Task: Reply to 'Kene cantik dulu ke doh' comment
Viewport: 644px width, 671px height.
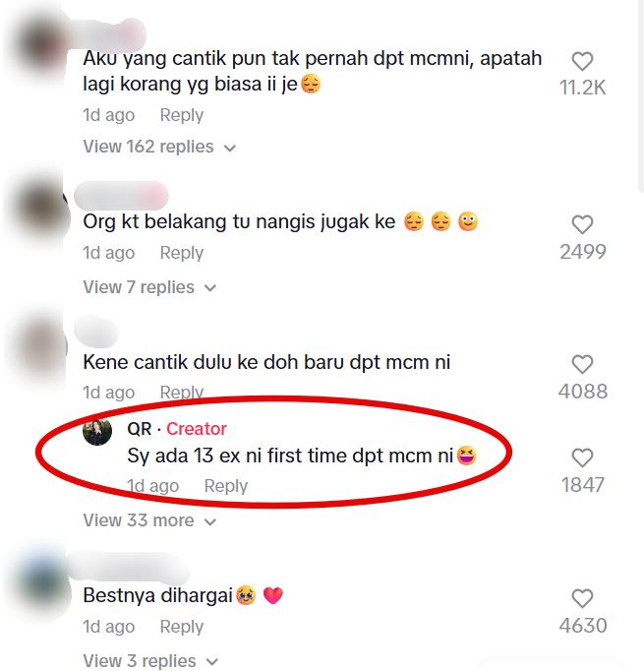Action: 182,392
